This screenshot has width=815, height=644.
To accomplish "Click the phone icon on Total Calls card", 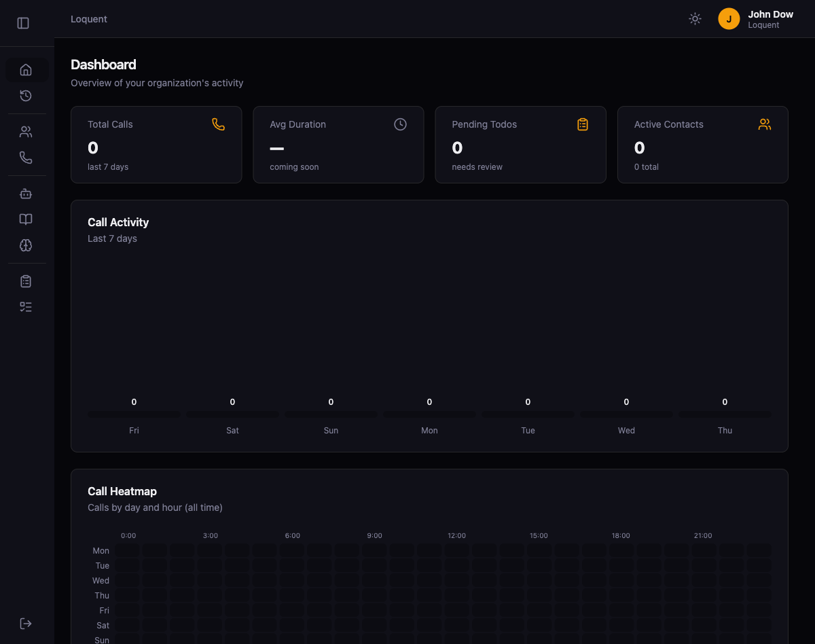I will [218, 124].
